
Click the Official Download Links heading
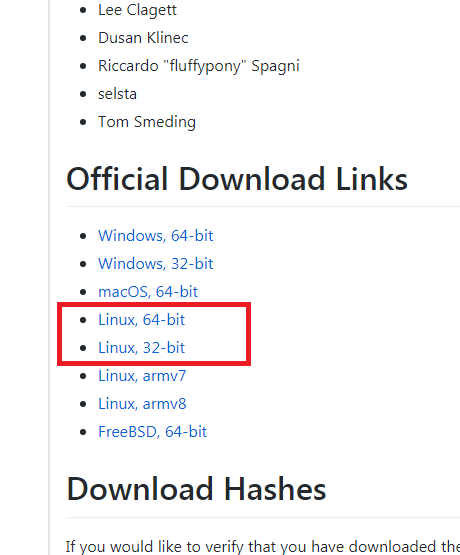pos(237,179)
